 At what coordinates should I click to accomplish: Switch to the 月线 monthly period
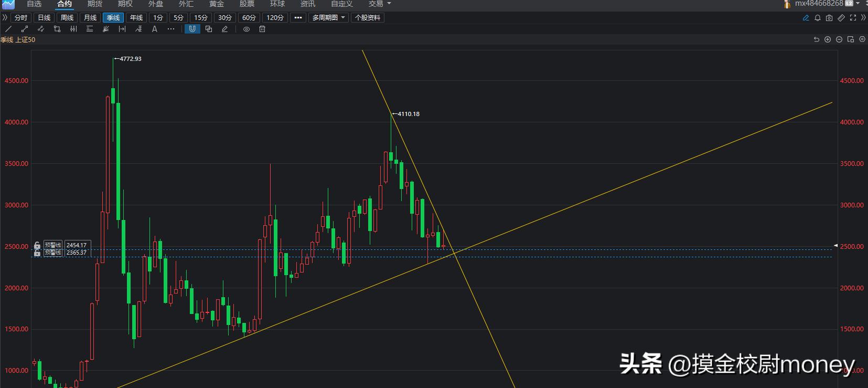pos(90,18)
